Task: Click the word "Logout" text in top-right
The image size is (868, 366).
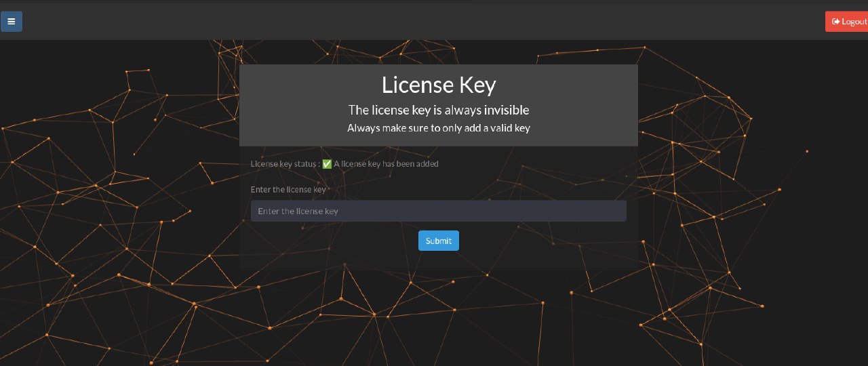Action: pyautogui.click(x=854, y=22)
